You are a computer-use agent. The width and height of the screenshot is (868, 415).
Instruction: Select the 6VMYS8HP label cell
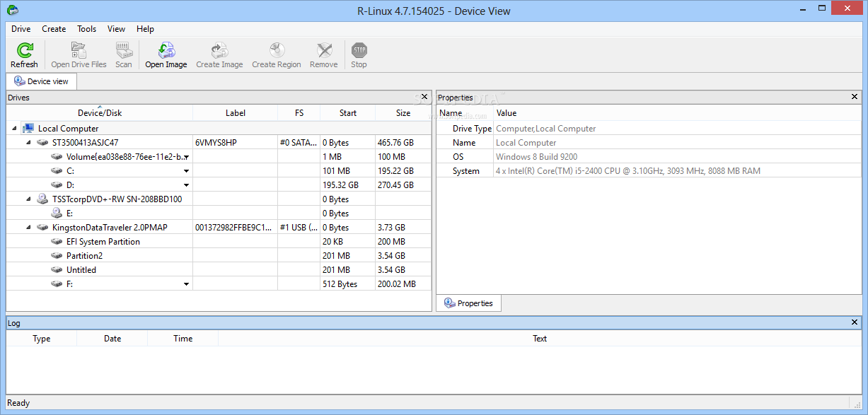(x=236, y=143)
